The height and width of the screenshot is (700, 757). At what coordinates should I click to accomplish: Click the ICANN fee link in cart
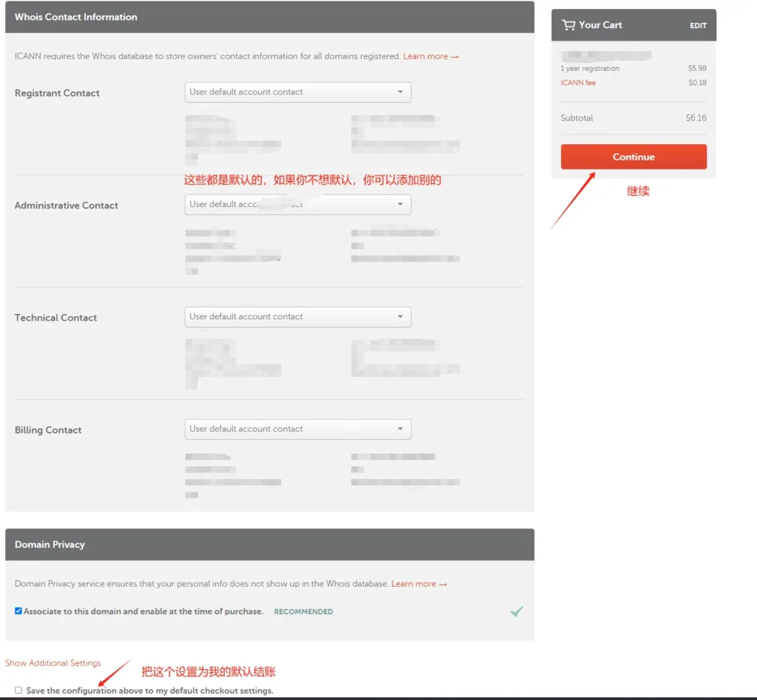578,83
